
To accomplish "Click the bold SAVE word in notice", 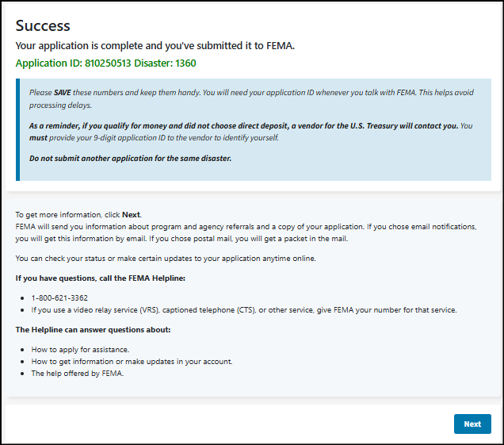I will 63,93.
